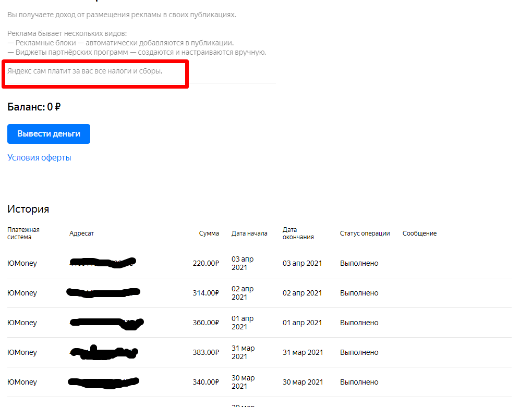Click Выполнено status in 340.00₽ row

tap(359, 382)
